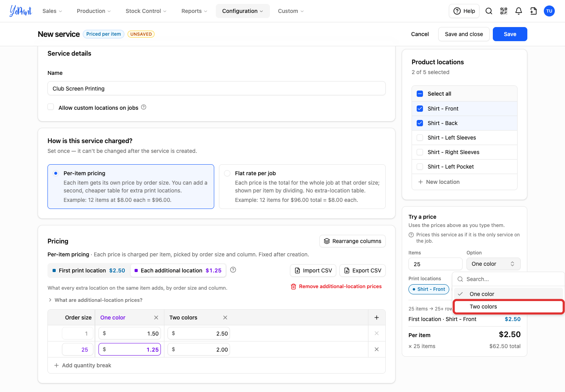Open the TU user avatar menu
The width and height of the screenshot is (565, 392).
(x=549, y=11)
